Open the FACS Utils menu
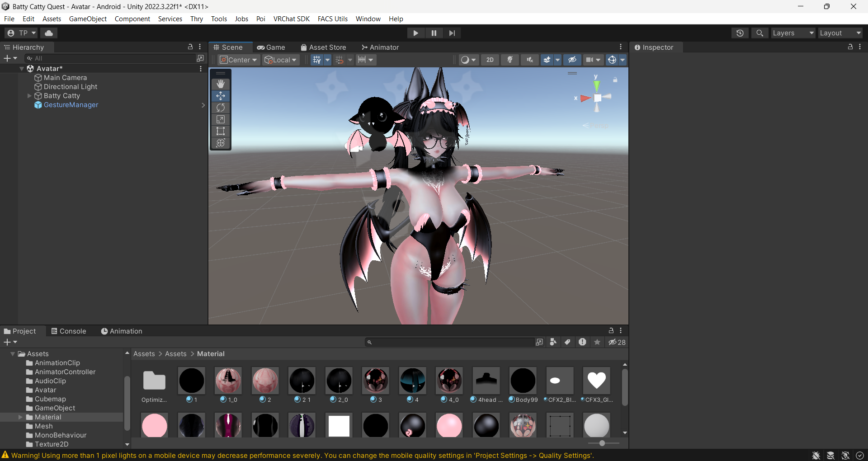Viewport: 868px width, 461px height. click(333, 19)
